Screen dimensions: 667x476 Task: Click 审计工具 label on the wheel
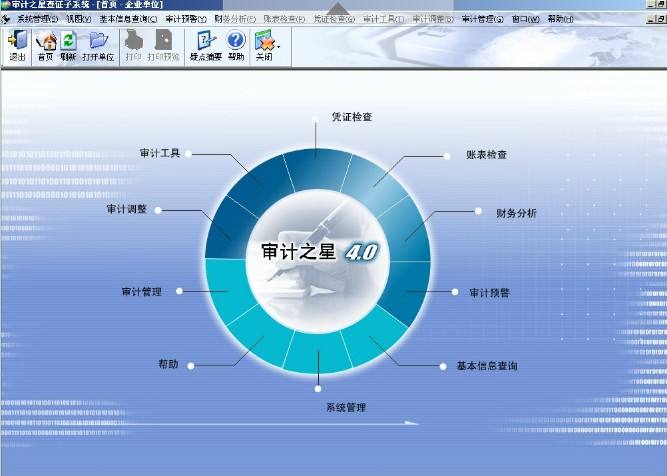(160, 154)
